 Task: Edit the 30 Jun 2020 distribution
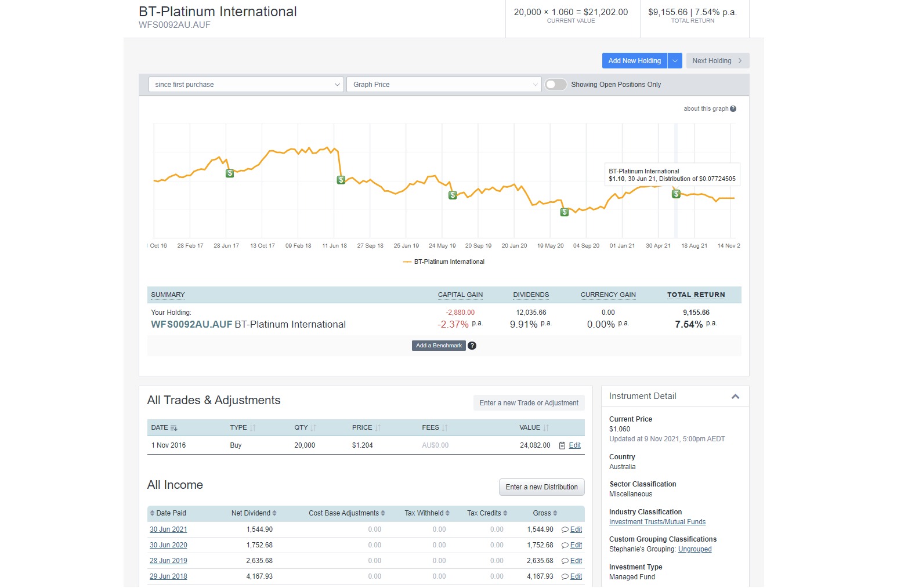tap(576, 545)
